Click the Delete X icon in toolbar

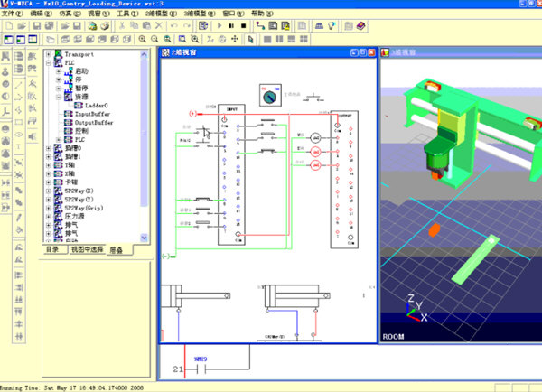point(159,27)
